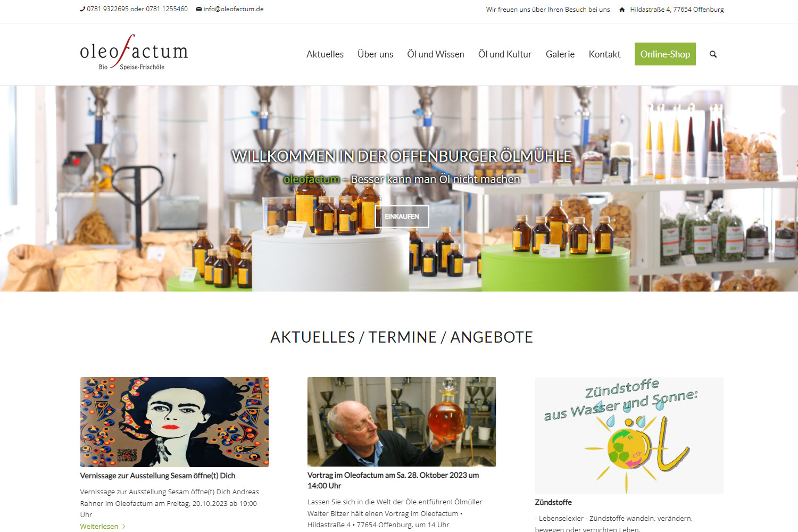Image resolution: width=798 pixels, height=532 pixels.
Task: Click the EINKAUFEN button on banner
Action: pyautogui.click(x=402, y=217)
